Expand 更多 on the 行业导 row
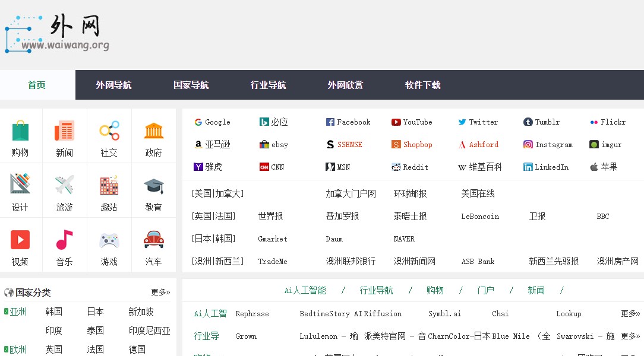Image resolution: width=644 pixels, height=356 pixels. click(630, 336)
